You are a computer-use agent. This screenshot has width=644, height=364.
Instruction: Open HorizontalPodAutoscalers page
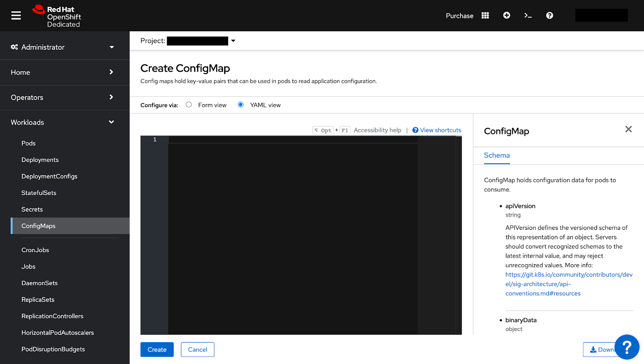point(58,332)
